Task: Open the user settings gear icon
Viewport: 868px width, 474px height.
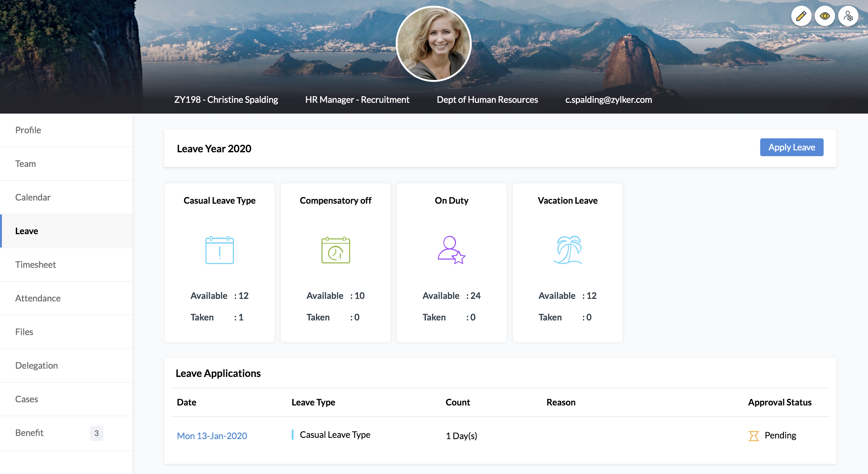Action: coord(848,16)
